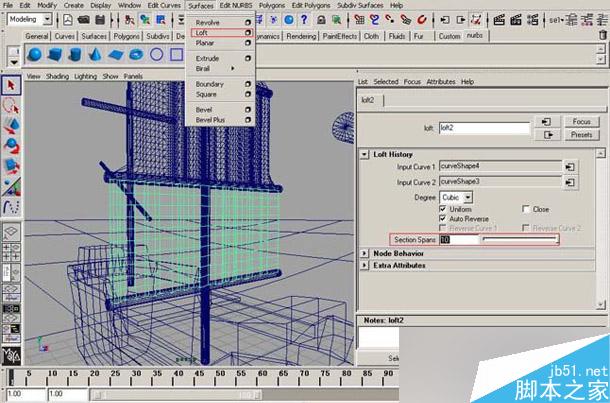This screenshot has width=610, height=403.
Task: Open the Loft options box
Action: [x=247, y=33]
